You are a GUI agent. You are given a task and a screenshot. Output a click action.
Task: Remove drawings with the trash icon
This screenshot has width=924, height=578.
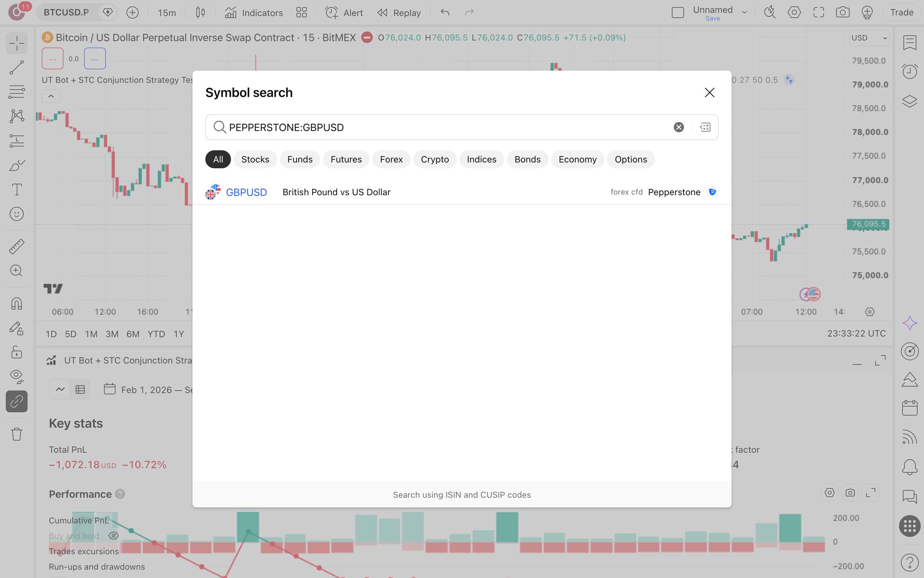pos(16,434)
